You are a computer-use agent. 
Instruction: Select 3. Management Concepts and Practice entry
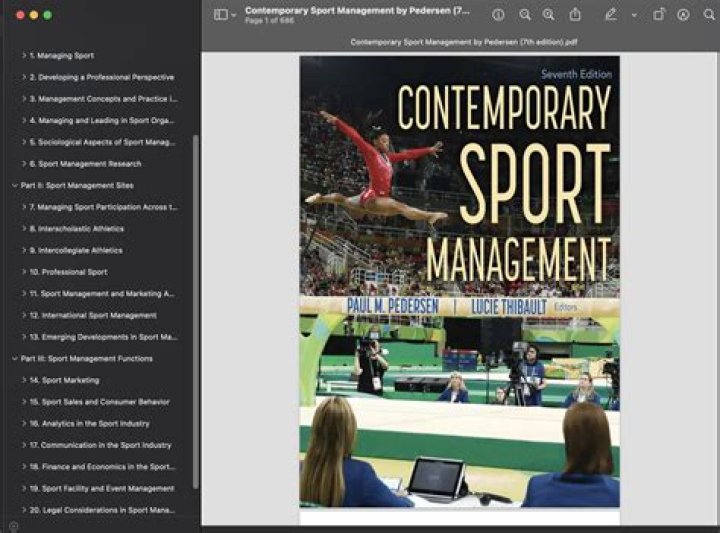pos(103,99)
